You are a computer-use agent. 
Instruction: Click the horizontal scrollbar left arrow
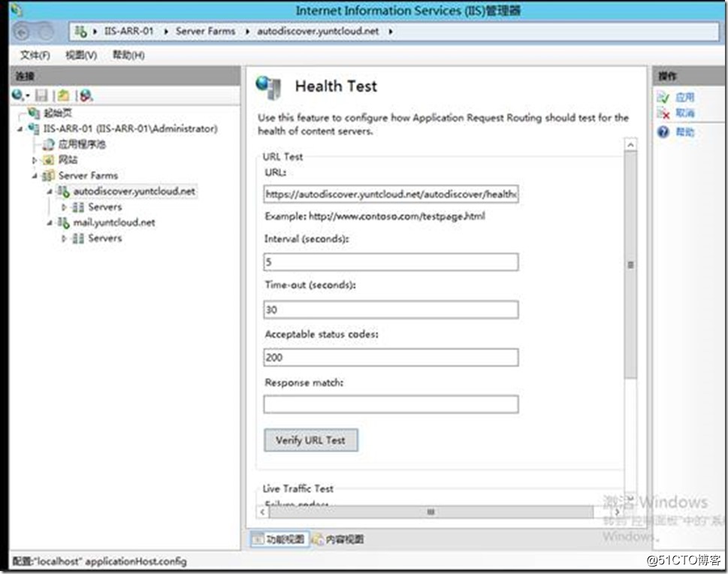pyautogui.click(x=262, y=512)
